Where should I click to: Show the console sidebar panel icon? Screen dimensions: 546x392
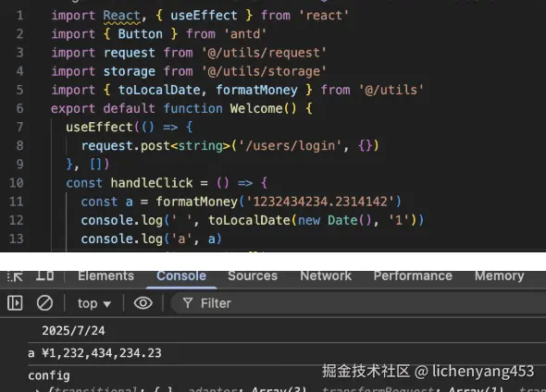click(15, 303)
